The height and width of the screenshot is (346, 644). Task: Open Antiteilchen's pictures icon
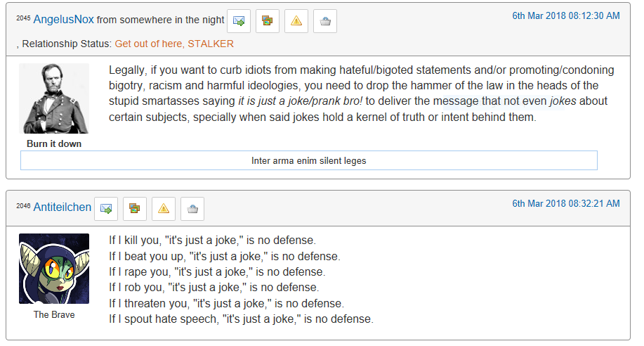pos(135,209)
